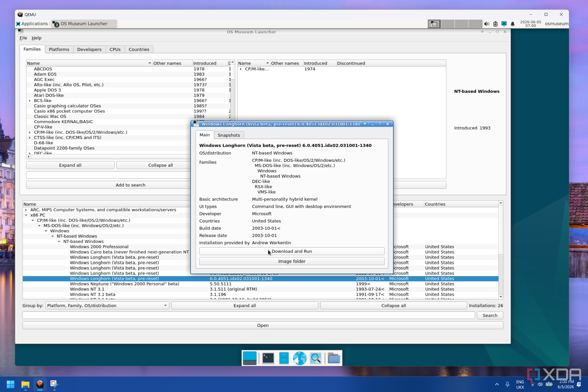588x392 pixels.
Task: Switch to the Countries tab
Action: [x=139, y=49]
